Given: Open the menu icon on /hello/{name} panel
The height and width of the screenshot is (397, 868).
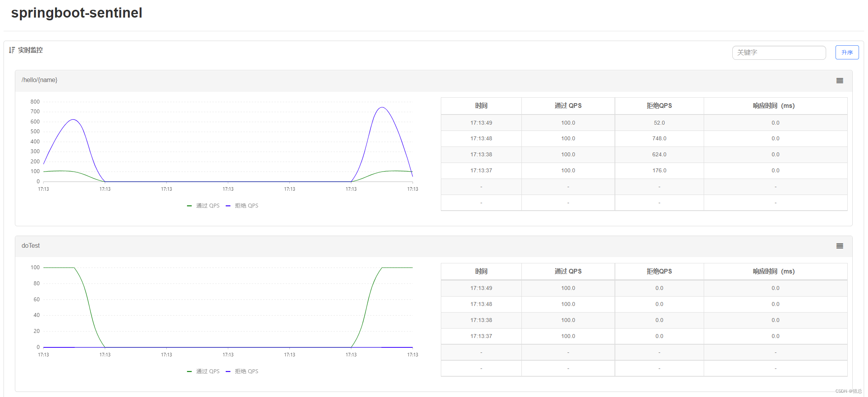Looking at the screenshot, I should (839, 80).
